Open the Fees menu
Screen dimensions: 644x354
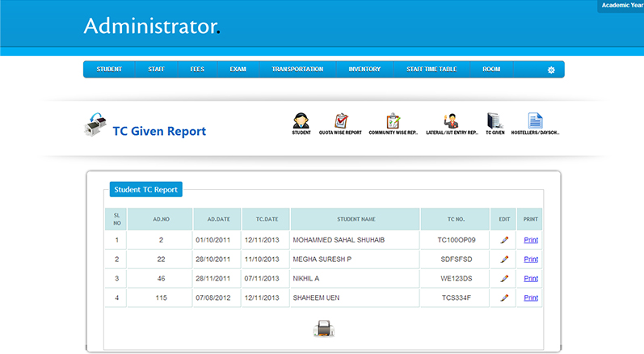197,70
